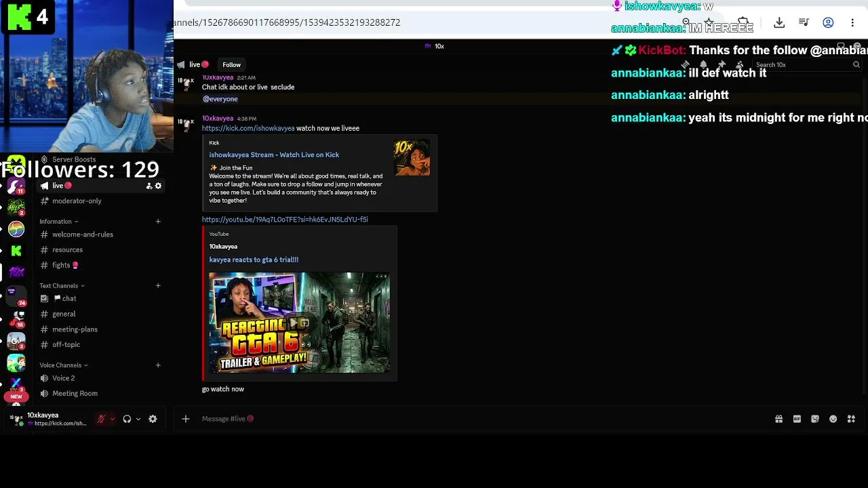
Task: Toggle microphone mute
Action: tap(101, 419)
